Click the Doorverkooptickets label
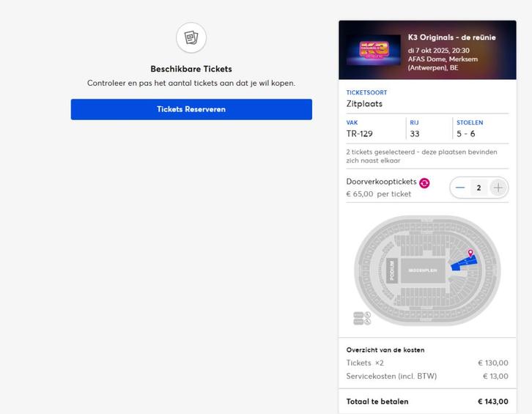532x414 pixels. pyautogui.click(x=381, y=182)
